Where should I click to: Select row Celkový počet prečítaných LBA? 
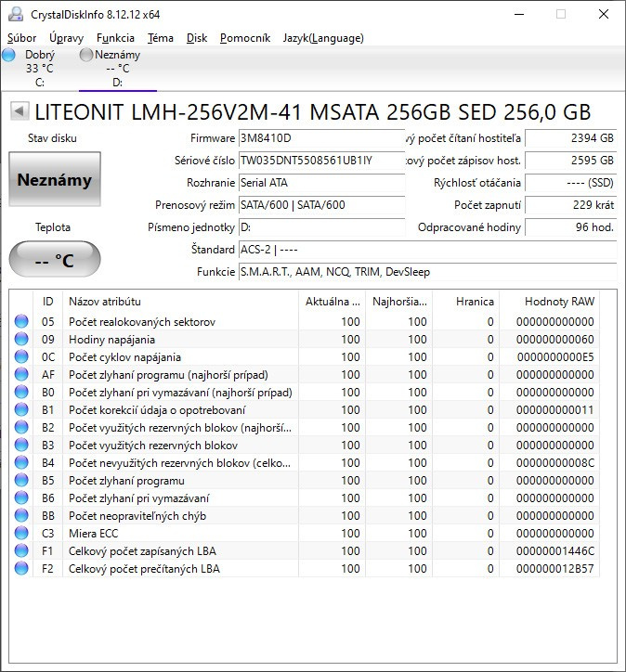click(305, 568)
